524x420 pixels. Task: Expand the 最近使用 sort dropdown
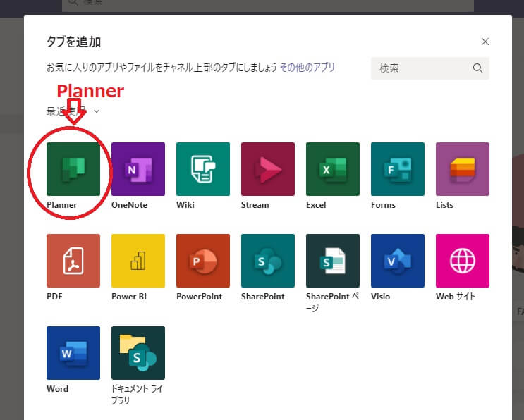coord(73,111)
